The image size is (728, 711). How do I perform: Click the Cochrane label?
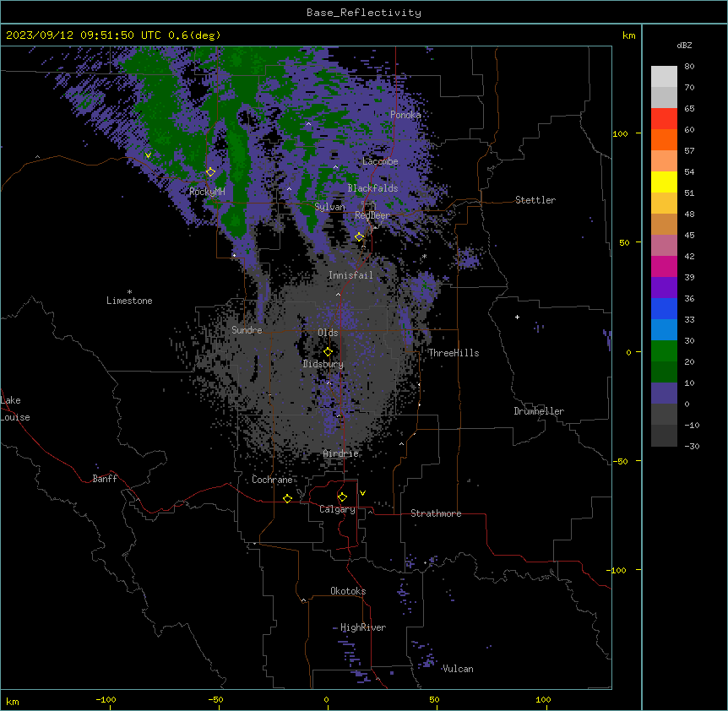tap(272, 480)
